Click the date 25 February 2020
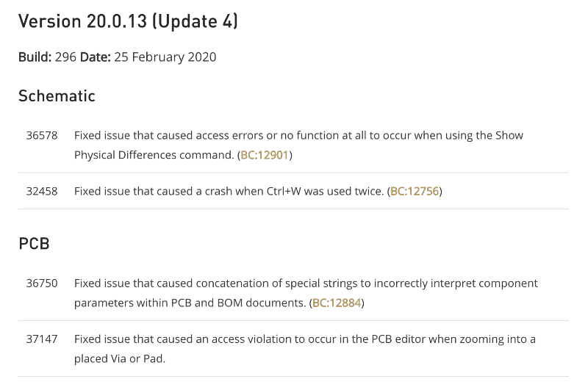 click(165, 57)
